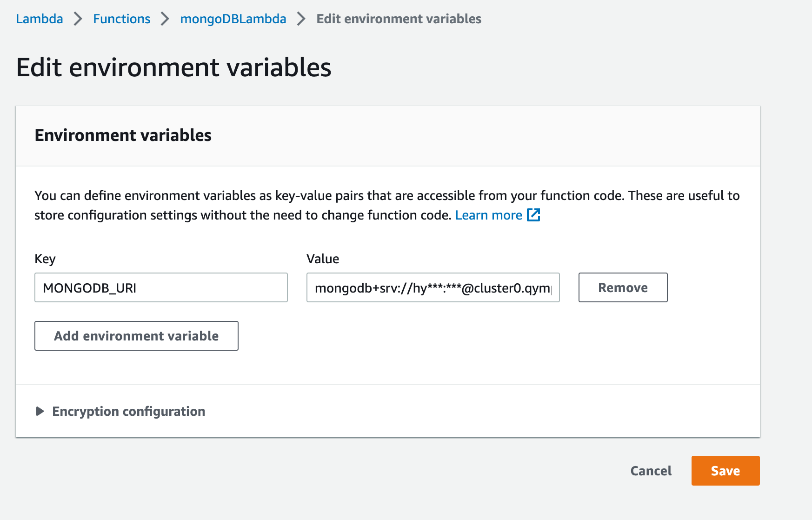This screenshot has height=520, width=812.
Task: Remove the MONGODB_URI environment variable
Action: [623, 287]
